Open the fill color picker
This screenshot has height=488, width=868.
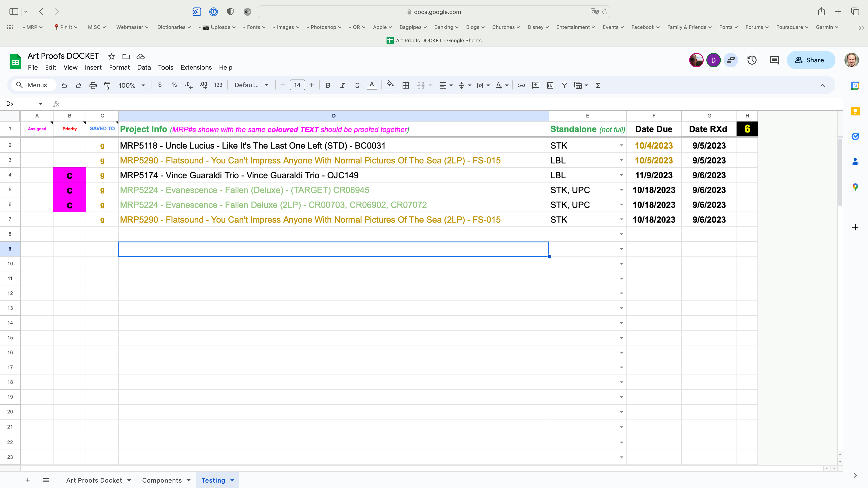(390, 85)
